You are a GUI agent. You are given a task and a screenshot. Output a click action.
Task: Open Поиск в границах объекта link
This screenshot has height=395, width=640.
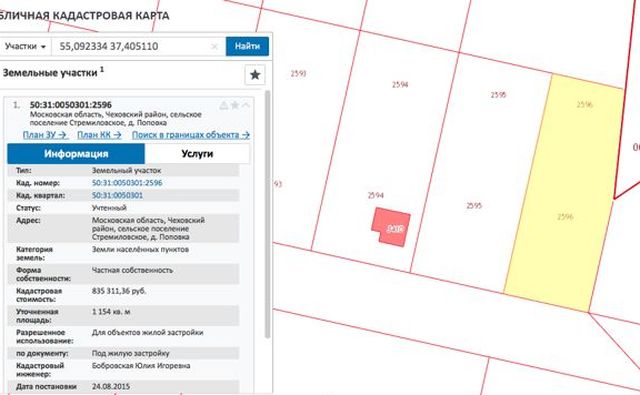click(x=191, y=135)
